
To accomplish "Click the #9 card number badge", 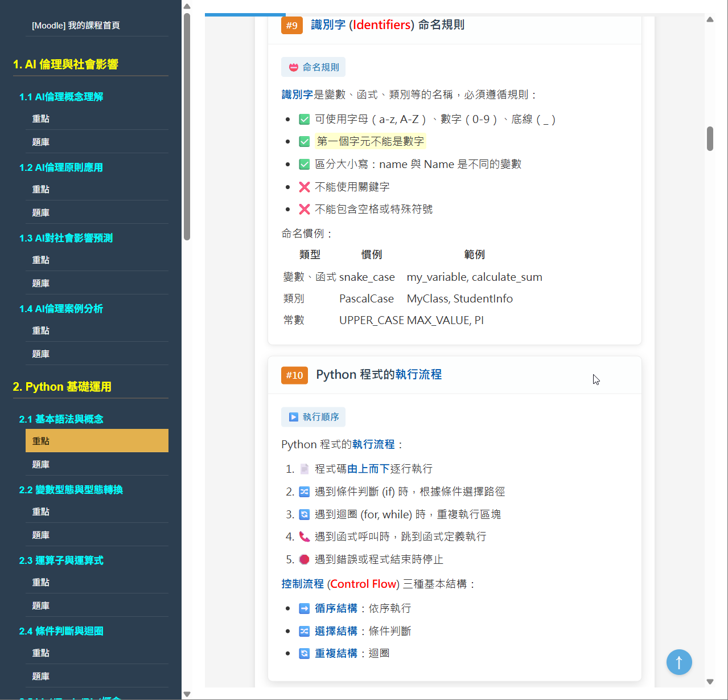I will 292,25.
